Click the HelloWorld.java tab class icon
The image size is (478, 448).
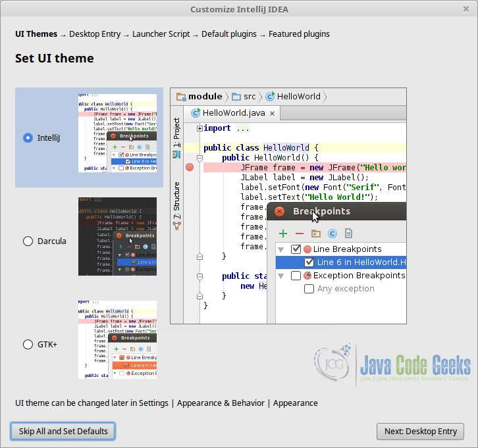196,113
